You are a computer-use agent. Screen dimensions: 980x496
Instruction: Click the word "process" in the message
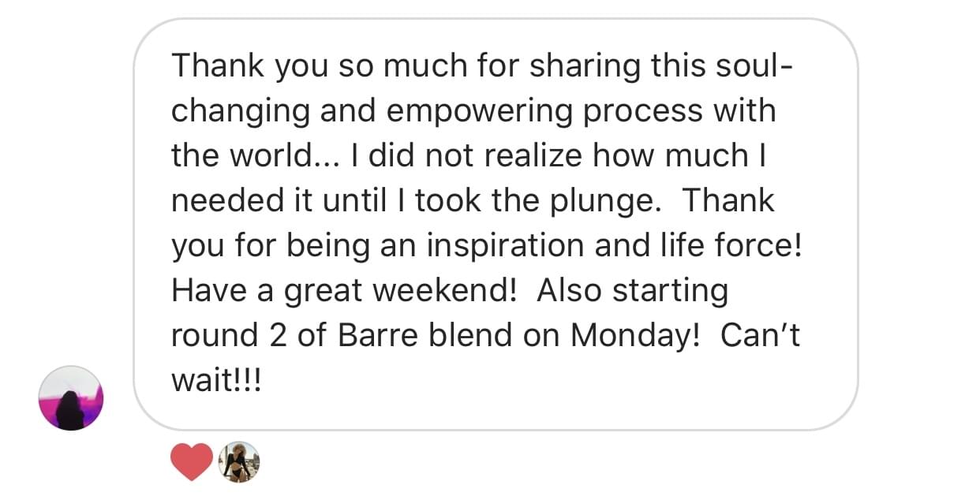pos(642,111)
